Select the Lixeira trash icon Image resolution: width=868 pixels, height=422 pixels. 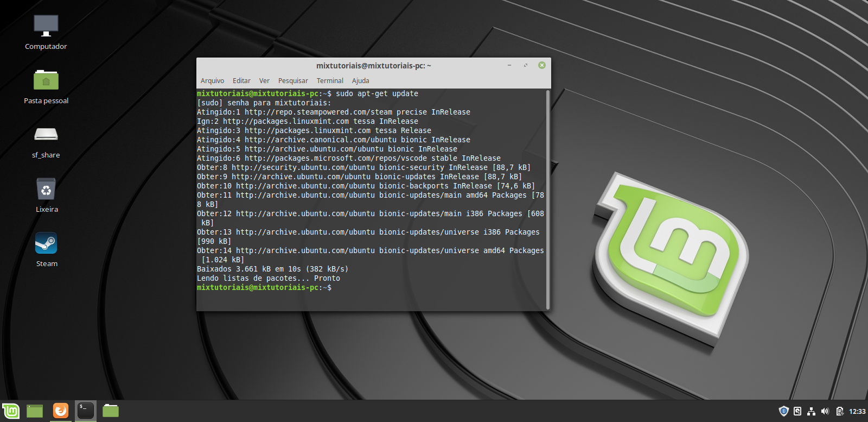[46, 188]
